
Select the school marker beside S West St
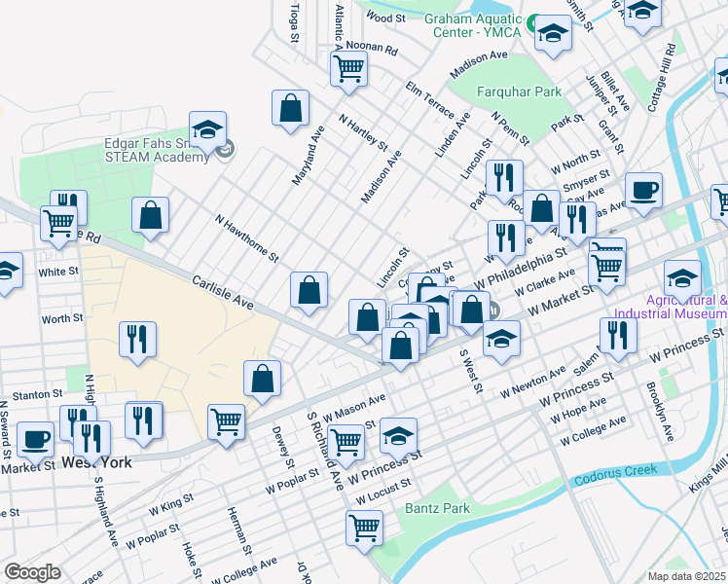tap(502, 340)
